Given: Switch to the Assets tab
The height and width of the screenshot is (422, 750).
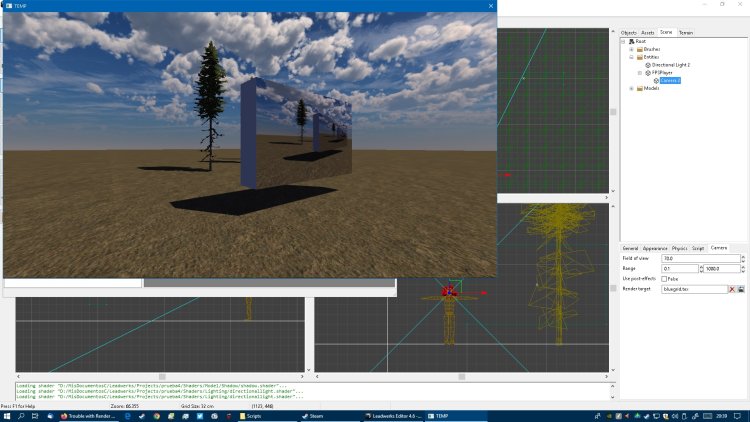Looking at the screenshot, I should [x=647, y=33].
